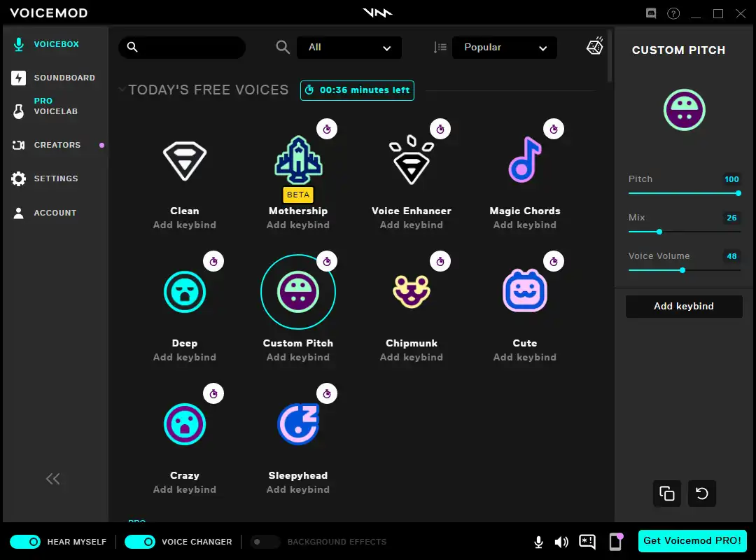
Task: Click the timer badge on Chipmunk
Action: tap(440, 261)
